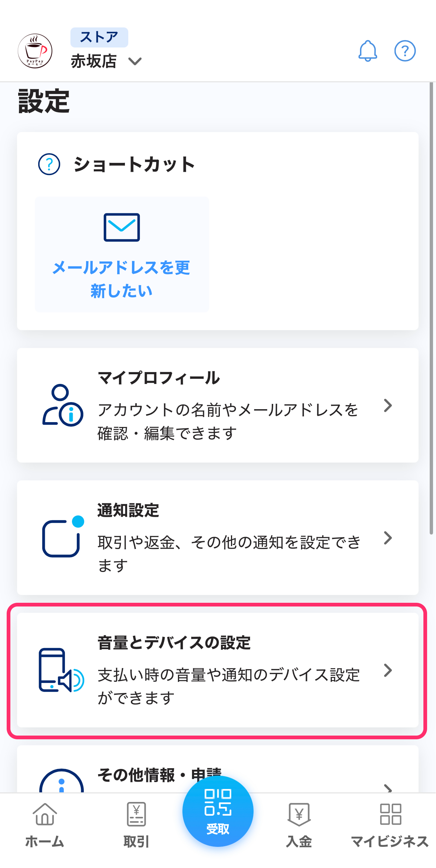Image resolution: width=436 pixels, height=868 pixels.
Task: Click メールアドレスを更新したい shortcut link
Action: [122, 279]
